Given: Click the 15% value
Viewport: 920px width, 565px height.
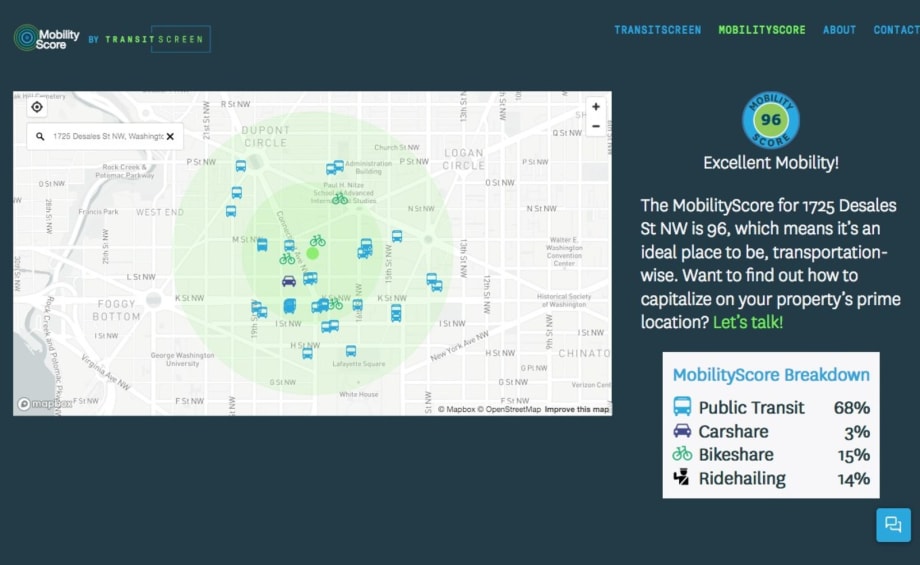Looking at the screenshot, I should click(x=853, y=455).
